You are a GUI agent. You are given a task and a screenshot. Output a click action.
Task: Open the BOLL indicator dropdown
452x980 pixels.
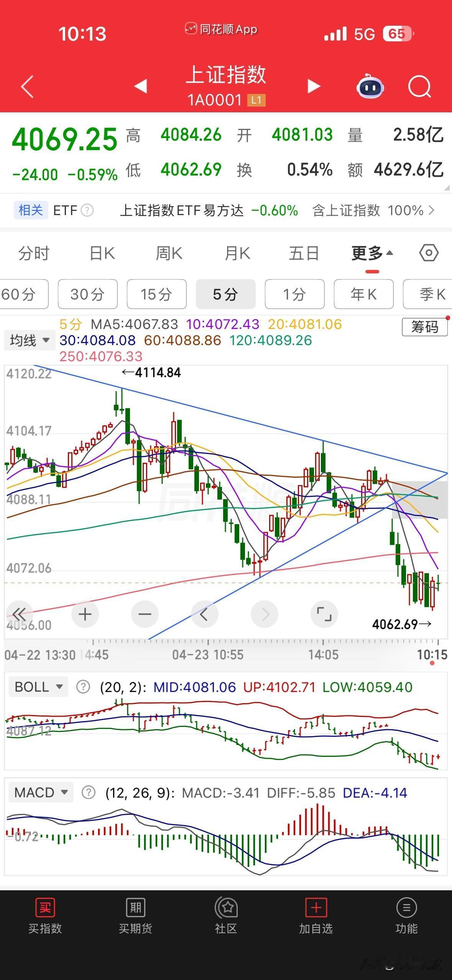(x=38, y=687)
